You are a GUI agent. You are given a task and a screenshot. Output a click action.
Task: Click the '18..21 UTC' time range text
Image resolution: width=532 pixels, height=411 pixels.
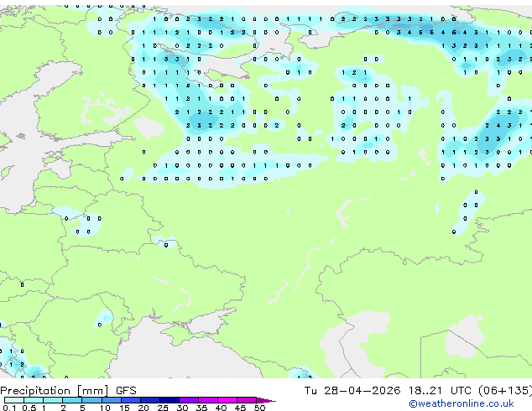pos(440,391)
